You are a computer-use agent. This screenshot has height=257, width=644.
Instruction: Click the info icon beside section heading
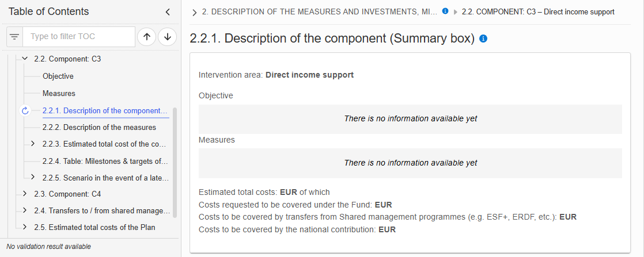tap(483, 39)
